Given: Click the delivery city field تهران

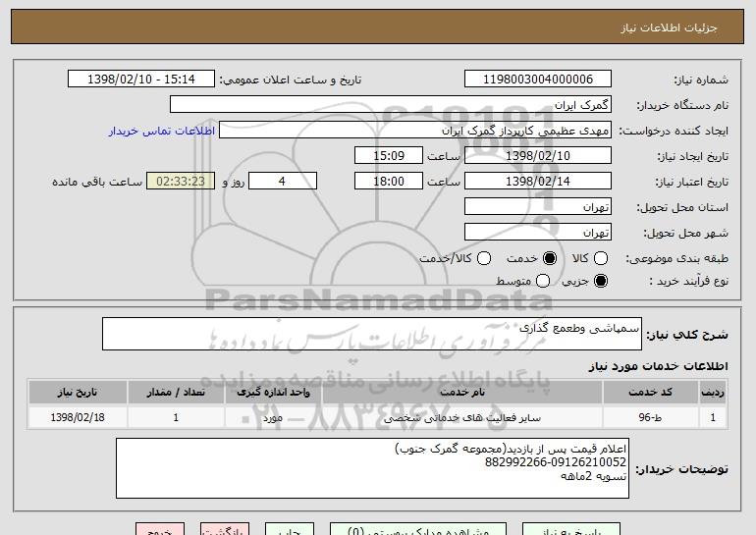Looking at the screenshot, I should click(538, 233).
